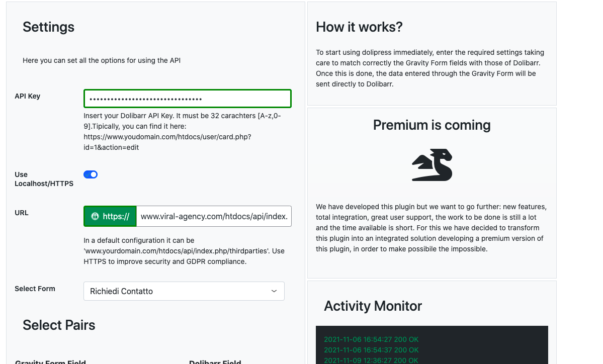This screenshot has width=603, height=364.
Task: Click the Select Pairs heading
Action: coord(59,325)
